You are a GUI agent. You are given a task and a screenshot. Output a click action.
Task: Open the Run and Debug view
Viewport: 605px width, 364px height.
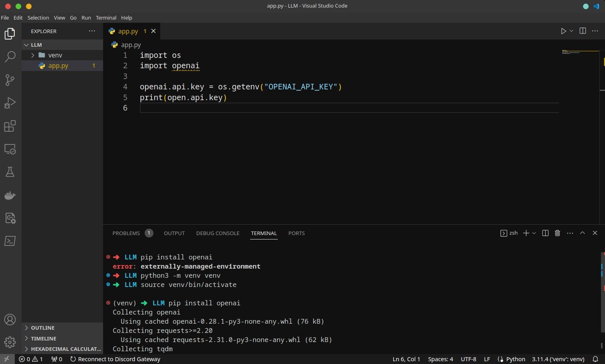pos(10,103)
